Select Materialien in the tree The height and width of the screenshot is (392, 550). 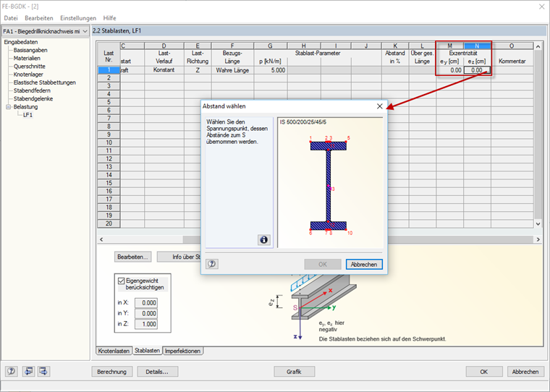point(27,58)
